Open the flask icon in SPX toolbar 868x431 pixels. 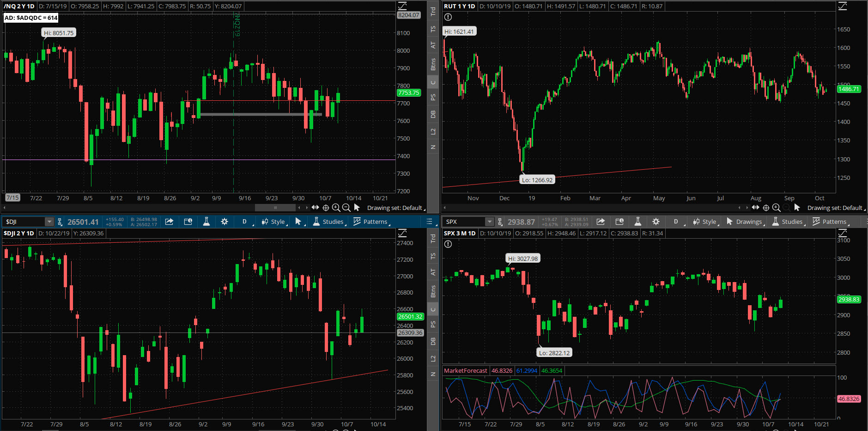coord(637,222)
